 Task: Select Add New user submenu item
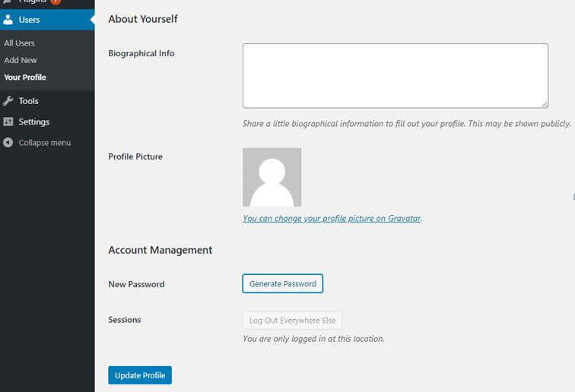(x=21, y=60)
